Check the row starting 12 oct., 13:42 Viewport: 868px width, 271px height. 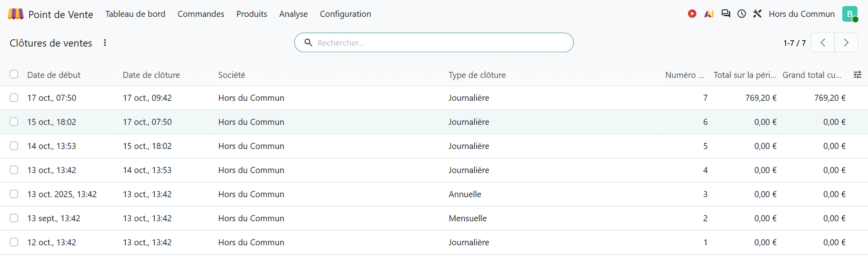14,242
